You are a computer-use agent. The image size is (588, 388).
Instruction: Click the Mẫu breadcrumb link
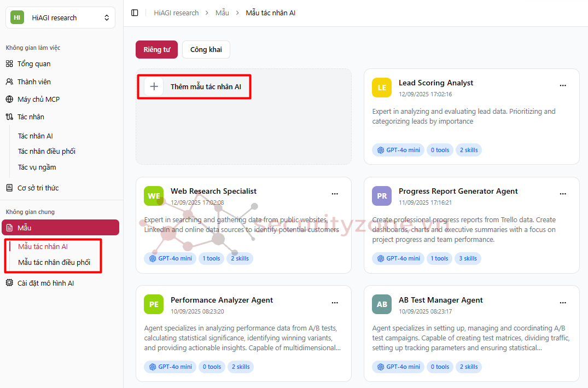point(222,13)
